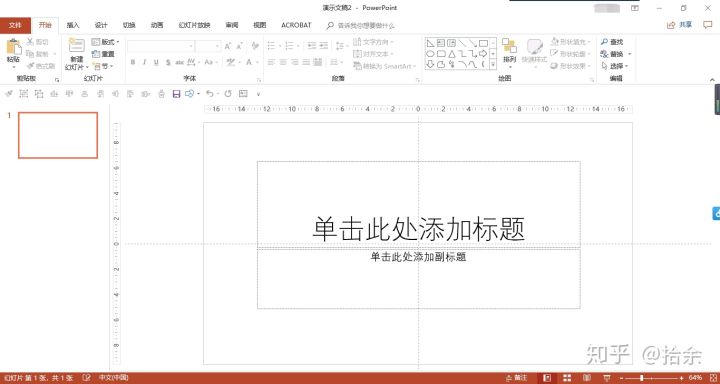Select the right block arrow shape
720x384 pixels.
(x=483, y=54)
